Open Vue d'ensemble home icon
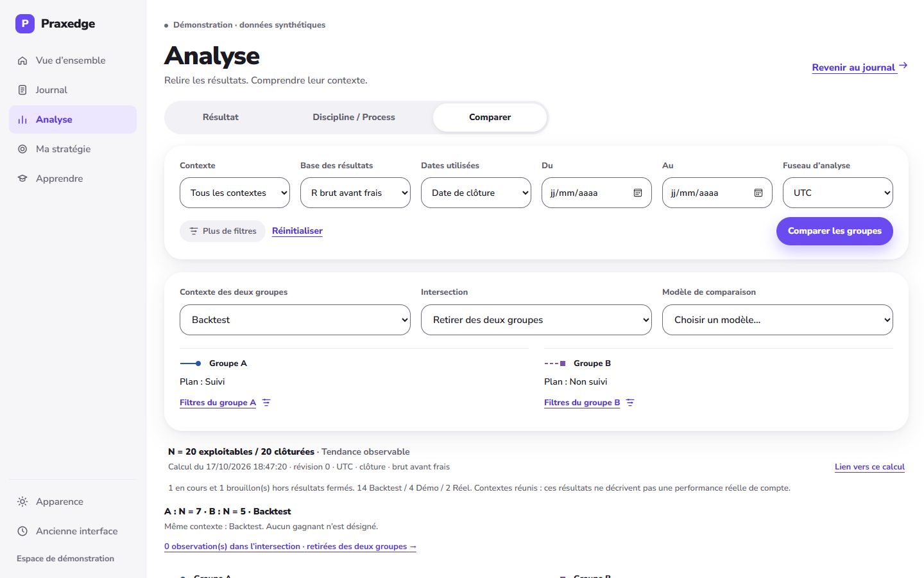924x578 pixels. tap(22, 60)
